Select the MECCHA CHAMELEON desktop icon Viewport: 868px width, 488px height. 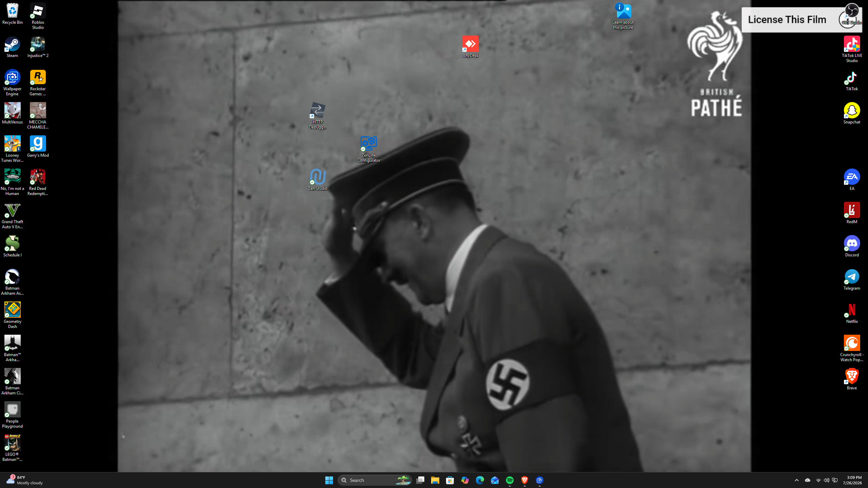38,116
